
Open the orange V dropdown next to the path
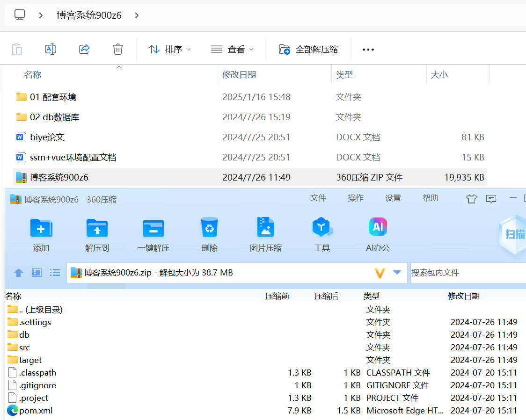380,272
